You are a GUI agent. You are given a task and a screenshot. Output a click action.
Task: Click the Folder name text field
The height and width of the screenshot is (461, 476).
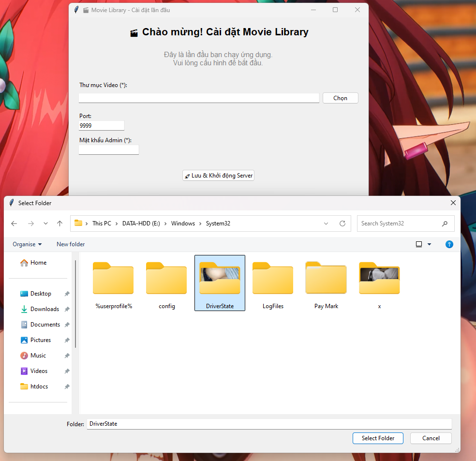click(x=269, y=424)
